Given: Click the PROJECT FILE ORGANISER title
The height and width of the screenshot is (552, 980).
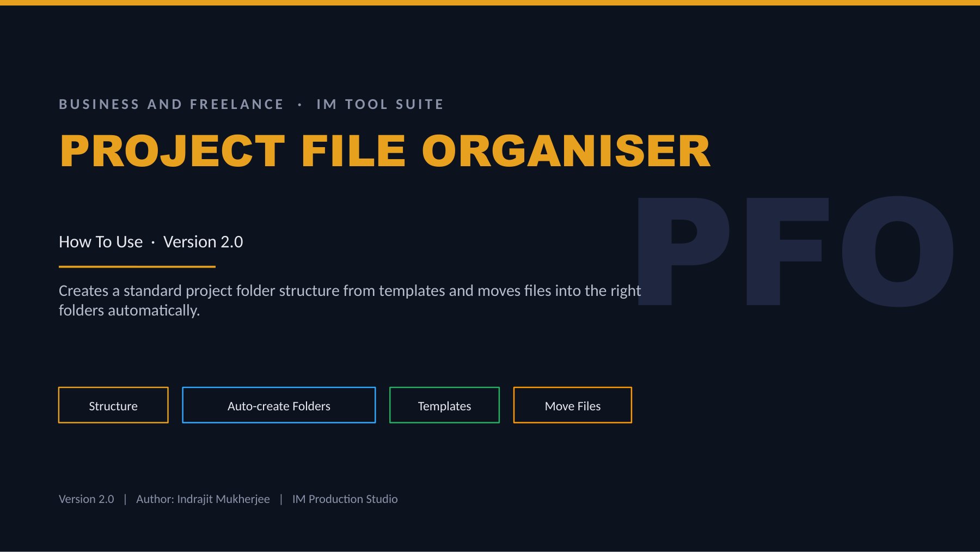Looking at the screenshot, I should tap(385, 151).
